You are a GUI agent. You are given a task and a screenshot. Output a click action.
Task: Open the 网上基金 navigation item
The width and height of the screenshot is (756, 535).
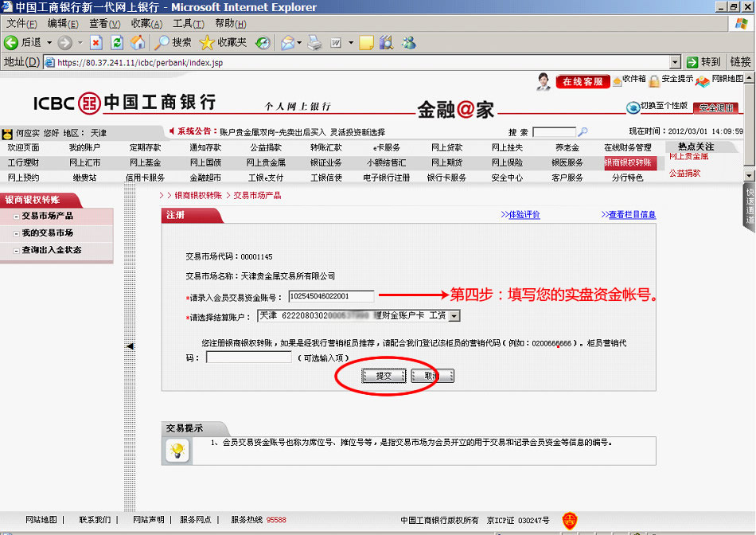pos(145,162)
